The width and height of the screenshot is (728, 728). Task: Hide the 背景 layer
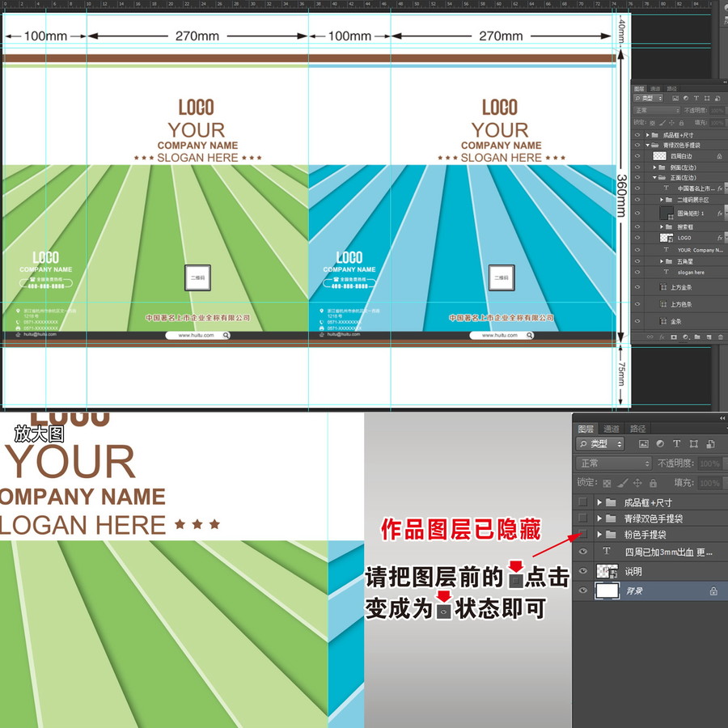pyautogui.click(x=583, y=590)
